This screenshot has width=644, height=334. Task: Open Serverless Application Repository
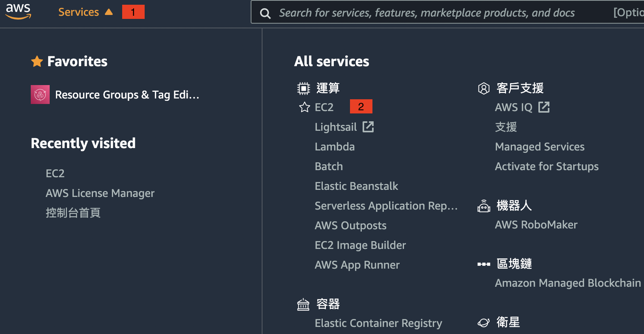pos(386,206)
